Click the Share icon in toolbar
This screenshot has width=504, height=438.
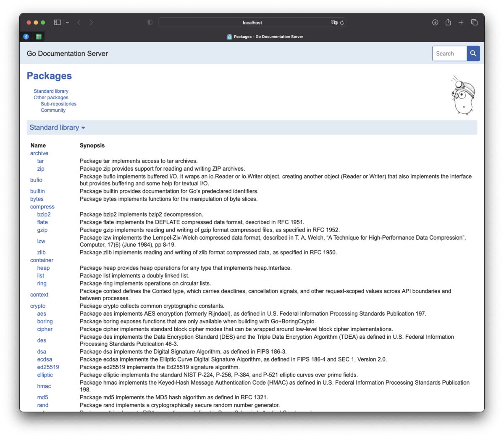[x=448, y=22]
